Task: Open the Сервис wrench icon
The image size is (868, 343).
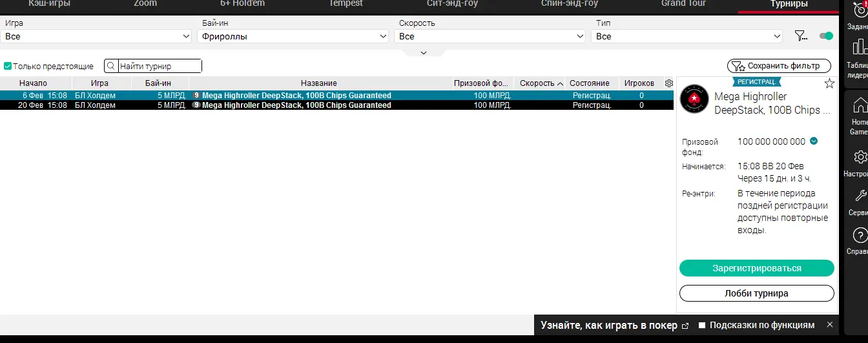Action: click(860, 196)
